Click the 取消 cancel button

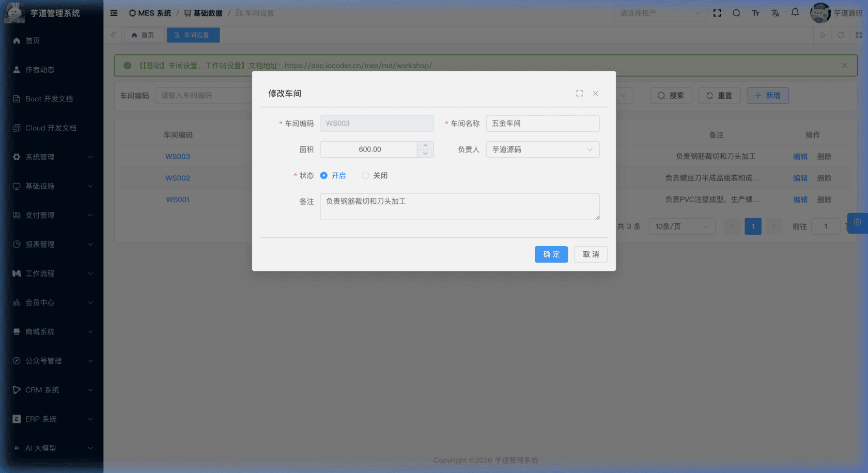pos(591,254)
